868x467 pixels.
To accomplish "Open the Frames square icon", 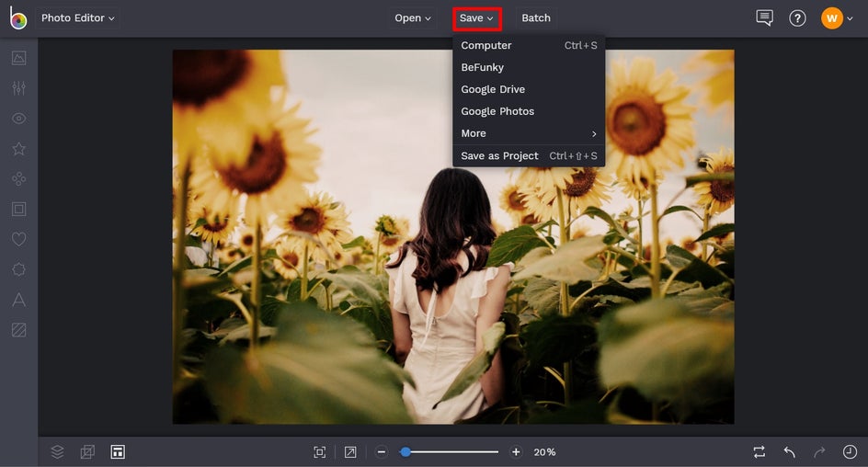I will click(18, 209).
